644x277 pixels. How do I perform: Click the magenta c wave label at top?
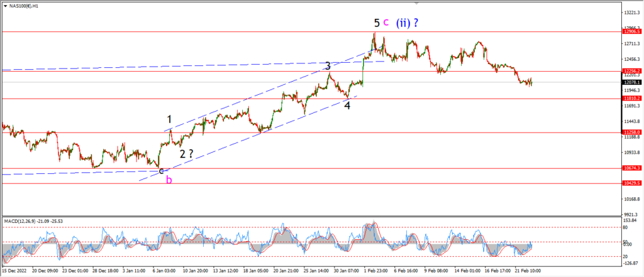[386, 22]
